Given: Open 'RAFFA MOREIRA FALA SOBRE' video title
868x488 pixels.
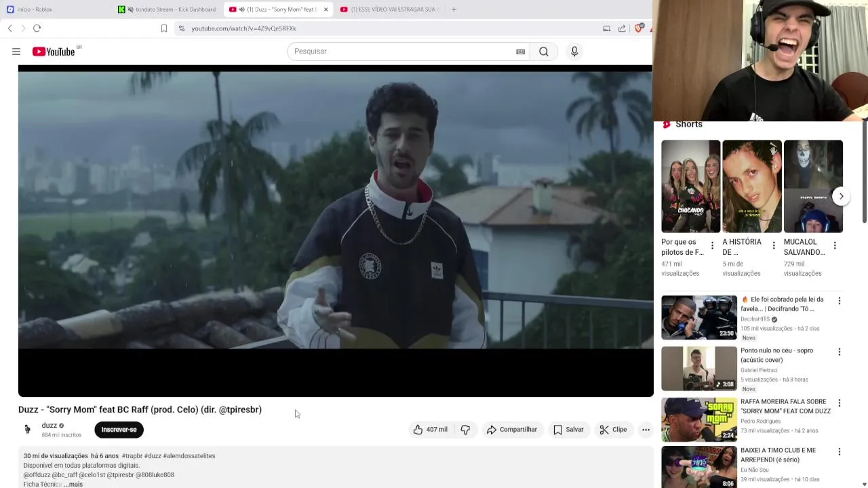Looking at the screenshot, I should (x=785, y=407).
